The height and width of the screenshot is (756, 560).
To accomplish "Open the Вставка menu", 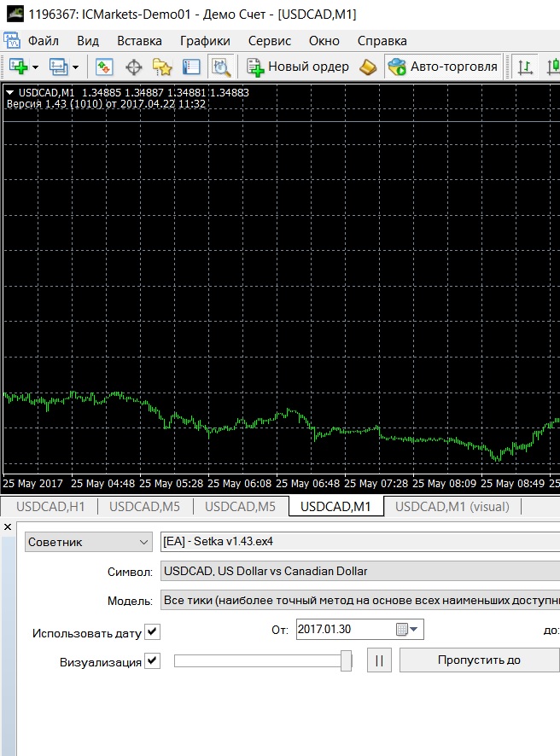I will (x=139, y=41).
